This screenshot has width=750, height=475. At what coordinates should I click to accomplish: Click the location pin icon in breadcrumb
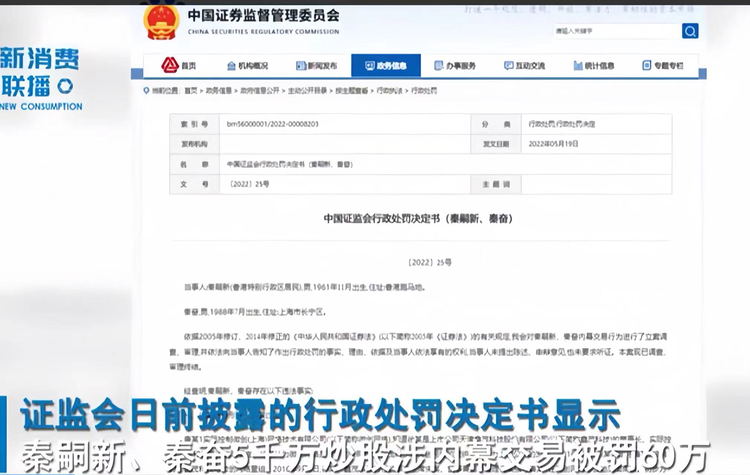[146, 90]
